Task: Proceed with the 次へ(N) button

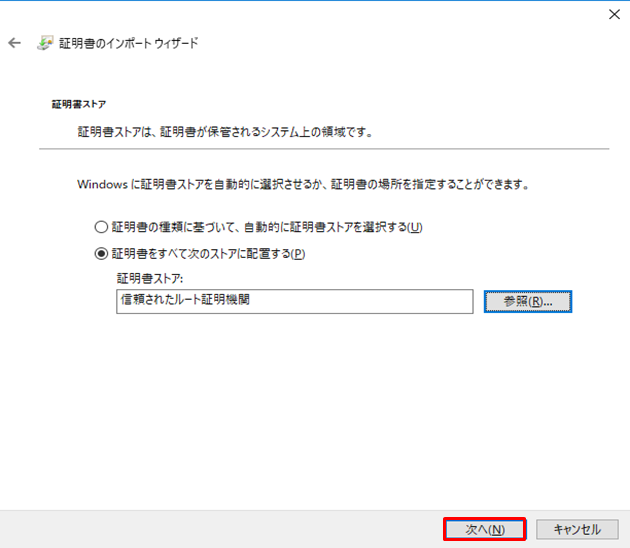Action: click(484, 529)
